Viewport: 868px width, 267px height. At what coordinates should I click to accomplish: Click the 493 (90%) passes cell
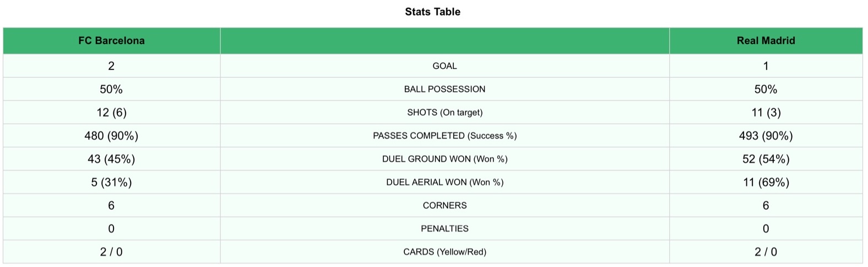point(766,135)
